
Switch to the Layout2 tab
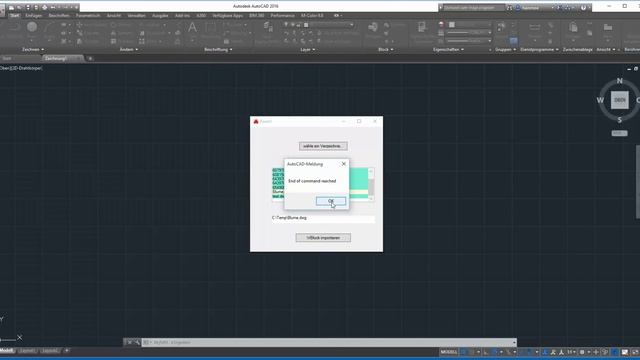[x=50, y=351]
